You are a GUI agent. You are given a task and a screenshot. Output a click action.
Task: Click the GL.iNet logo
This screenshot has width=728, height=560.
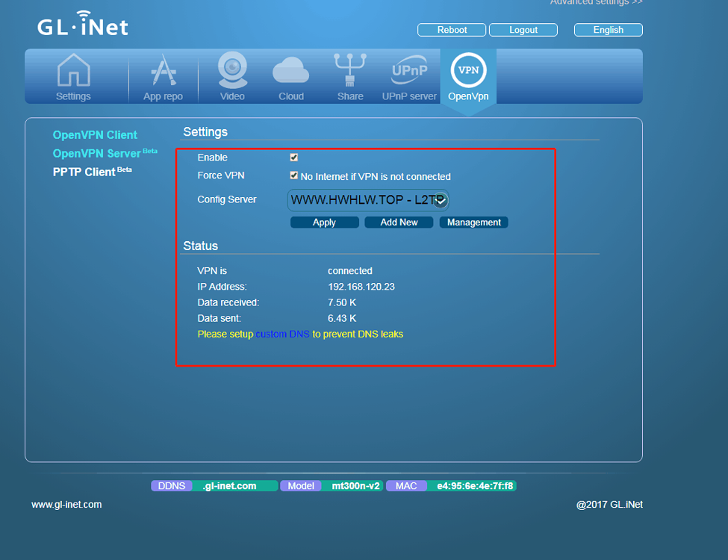coord(82,25)
